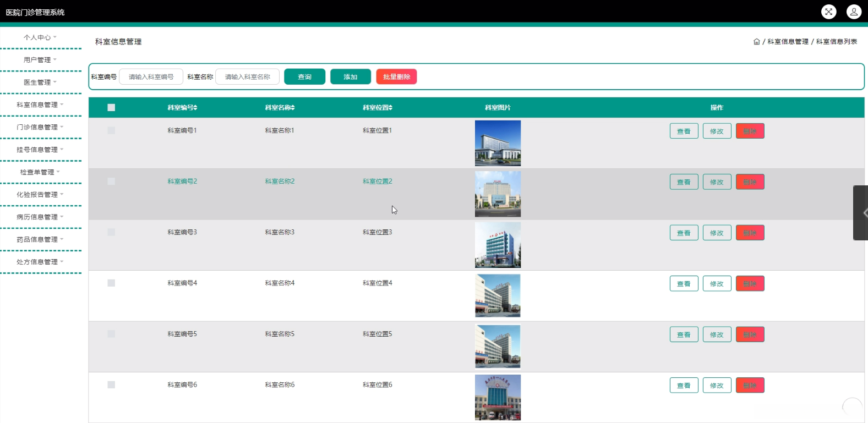Click the round back-to-top button at bottom right
This screenshot has width=868, height=423.
[853, 408]
